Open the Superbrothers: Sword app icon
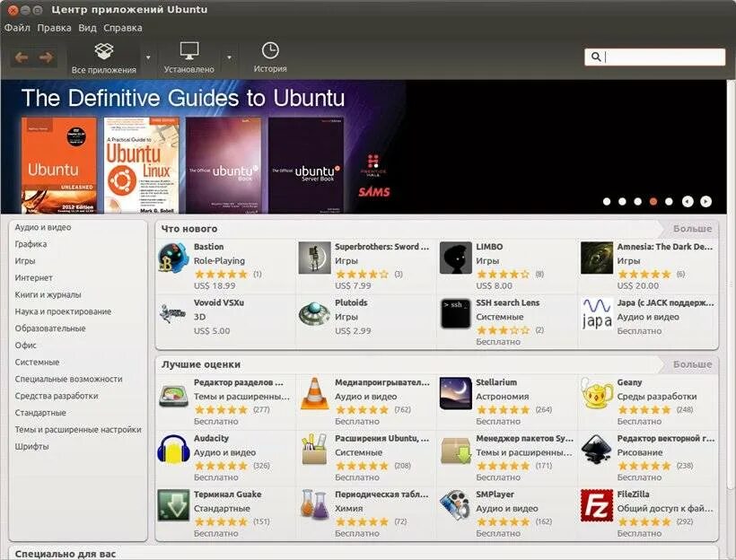Image resolution: width=736 pixels, height=560 pixels. [314, 258]
